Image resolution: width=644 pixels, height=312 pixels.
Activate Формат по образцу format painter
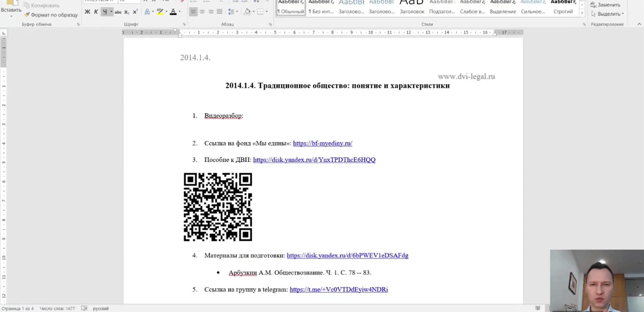point(51,15)
